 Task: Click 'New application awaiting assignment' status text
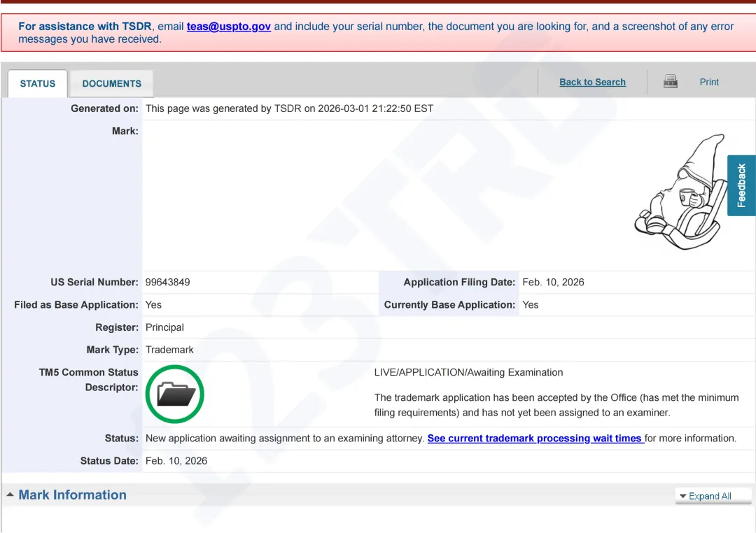point(285,439)
